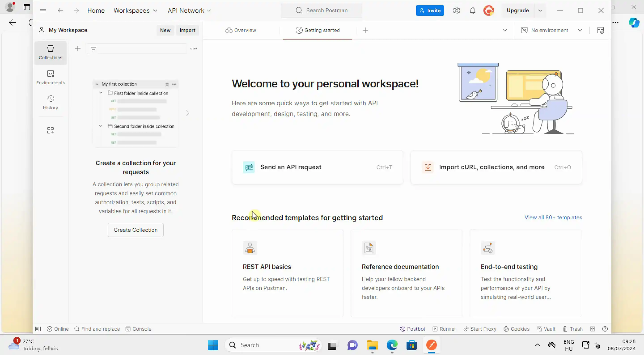The height and width of the screenshot is (355, 644).
Task: Click the Settings gear icon
Action: point(456,10)
